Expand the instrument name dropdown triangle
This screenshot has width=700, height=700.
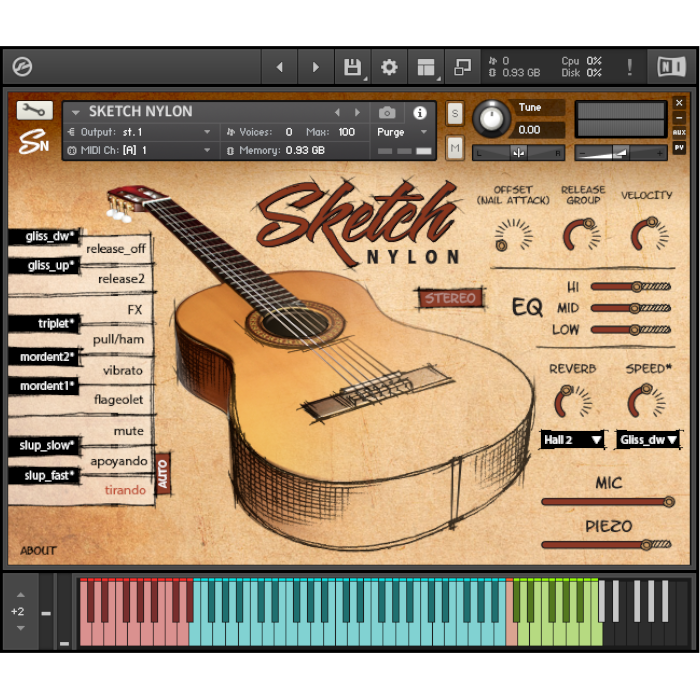75,112
